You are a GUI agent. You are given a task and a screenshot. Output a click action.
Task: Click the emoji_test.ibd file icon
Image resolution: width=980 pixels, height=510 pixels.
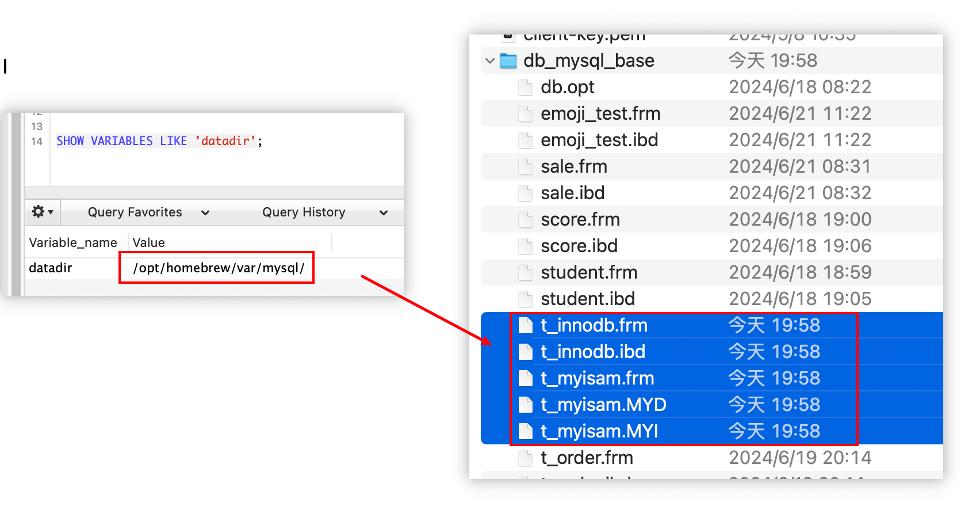tap(525, 140)
